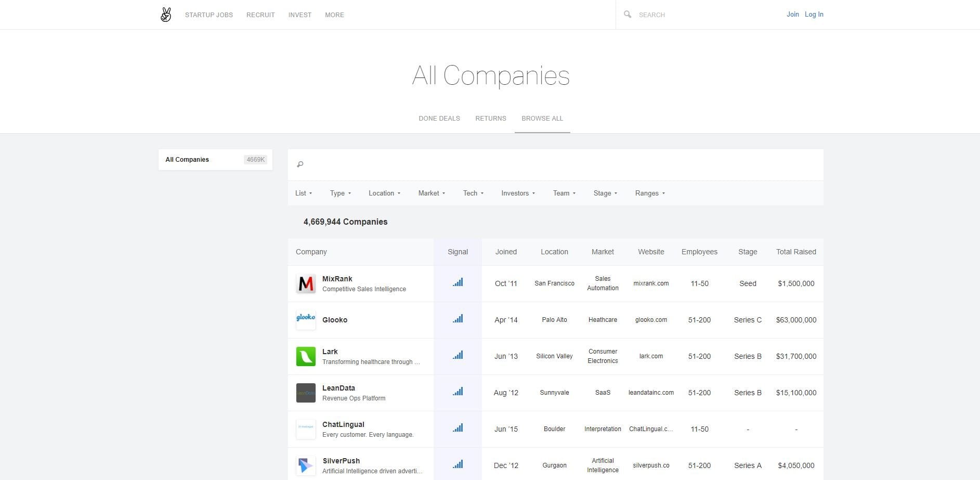980x480 pixels.
Task: Click the Palo Alto location cell
Action: point(554,320)
